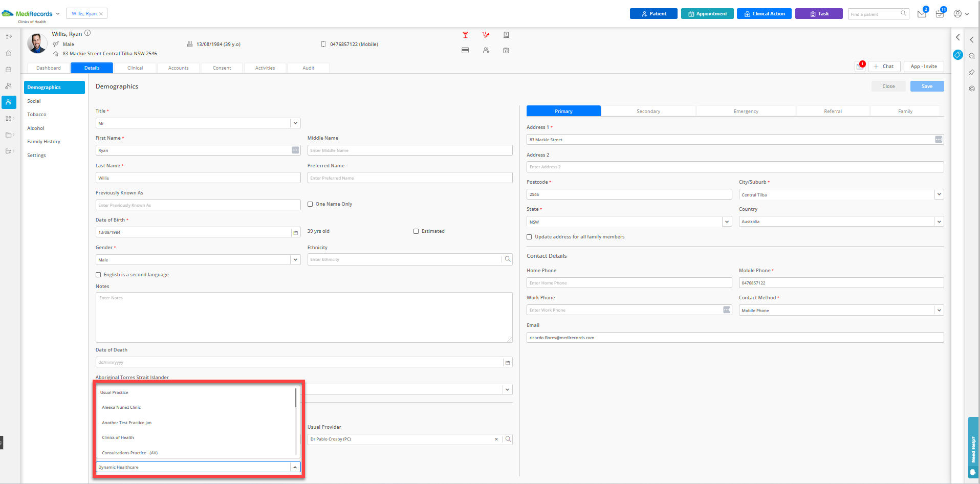980x484 pixels.
Task: Switch to the Accounts tab
Action: coord(178,68)
